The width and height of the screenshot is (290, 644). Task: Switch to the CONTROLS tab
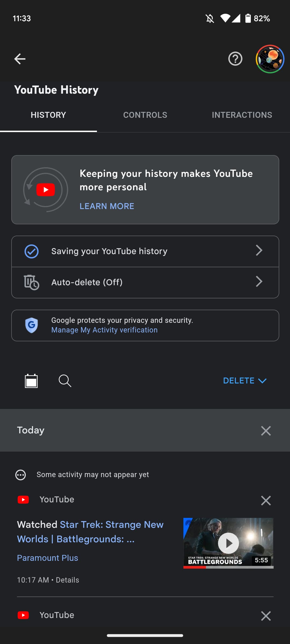145,115
